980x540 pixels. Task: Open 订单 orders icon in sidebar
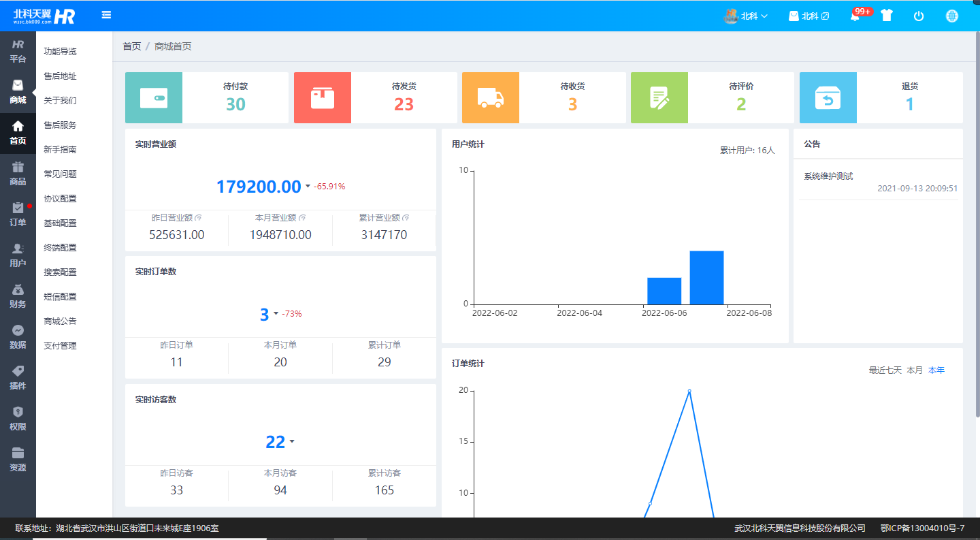[x=18, y=215]
